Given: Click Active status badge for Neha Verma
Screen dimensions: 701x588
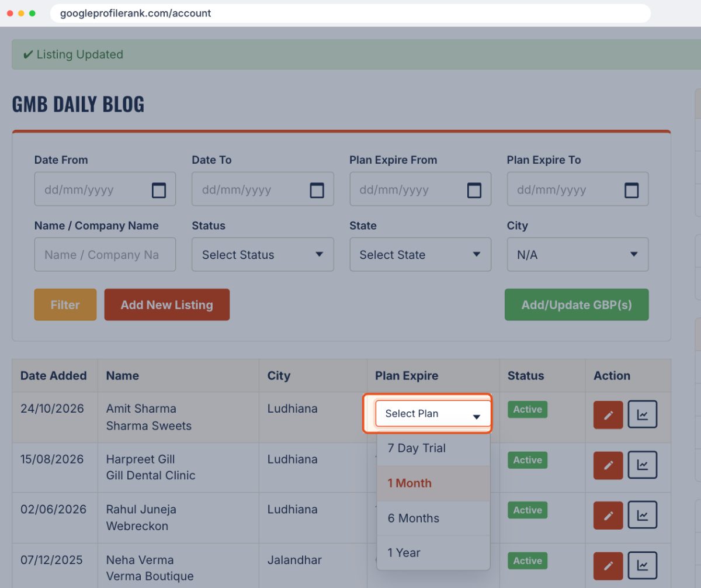Looking at the screenshot, I should click(528, 561).
